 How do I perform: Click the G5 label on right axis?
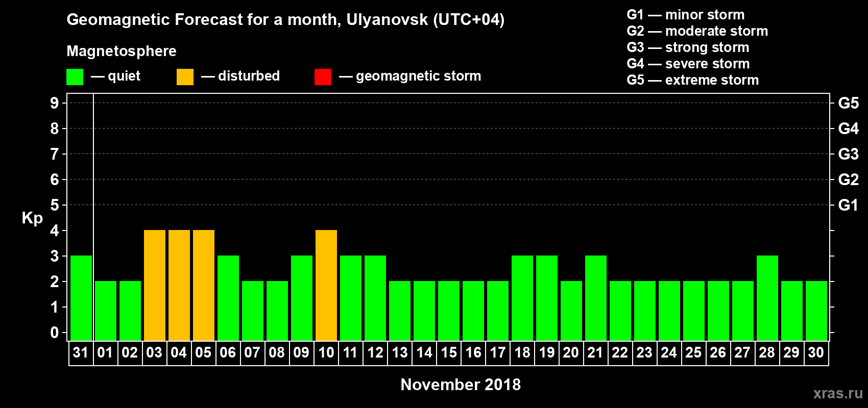click(849, 103)
